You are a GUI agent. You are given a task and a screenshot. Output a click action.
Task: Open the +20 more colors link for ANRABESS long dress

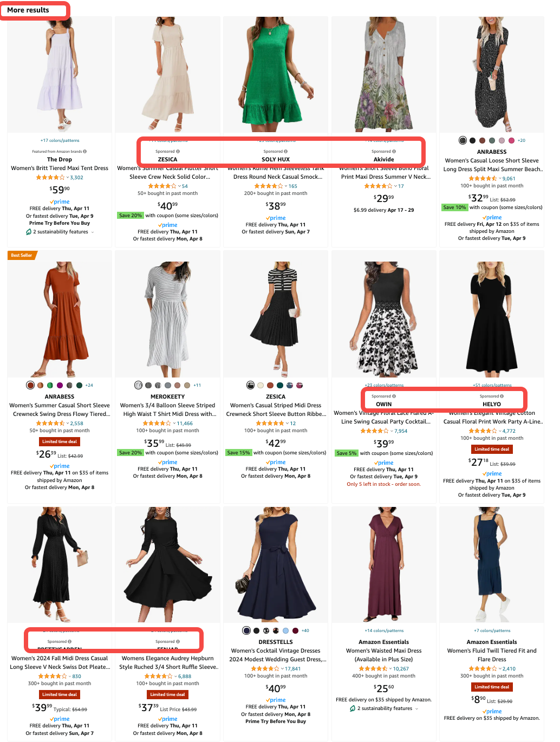[522, 141]
